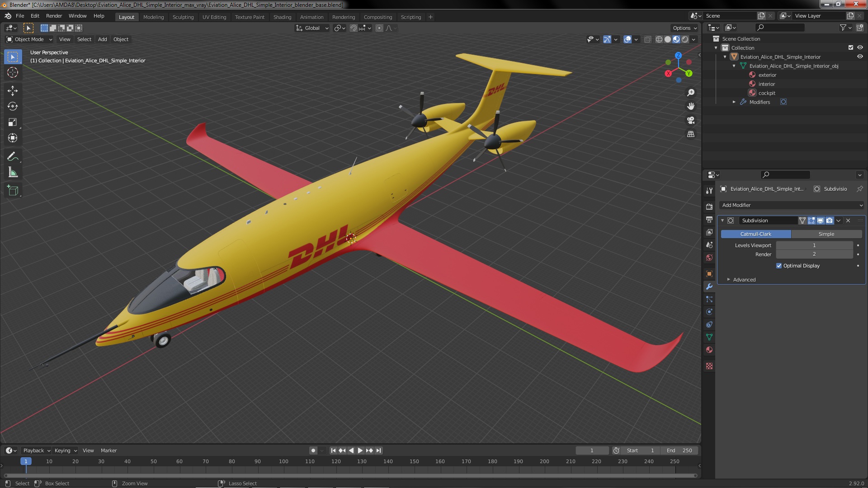Toggle Collection exclude checkbox in outliner
The width and height of the screenshot is (868, 488).
851,47
